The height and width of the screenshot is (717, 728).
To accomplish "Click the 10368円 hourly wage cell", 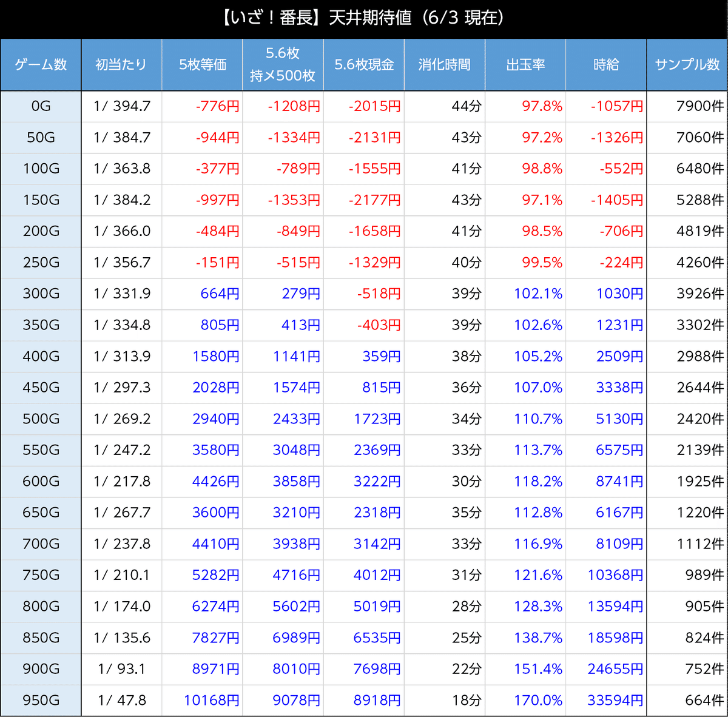I will (606, 575).
